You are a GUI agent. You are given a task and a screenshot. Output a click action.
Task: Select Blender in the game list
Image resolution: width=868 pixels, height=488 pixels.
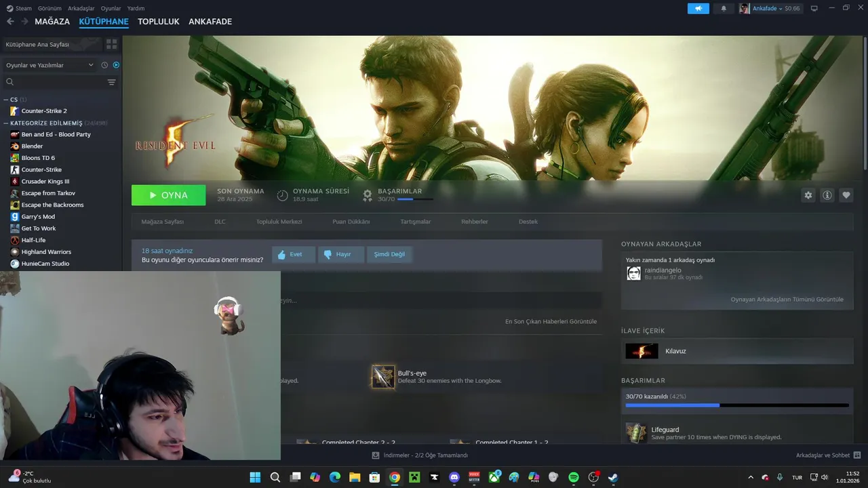32,146
